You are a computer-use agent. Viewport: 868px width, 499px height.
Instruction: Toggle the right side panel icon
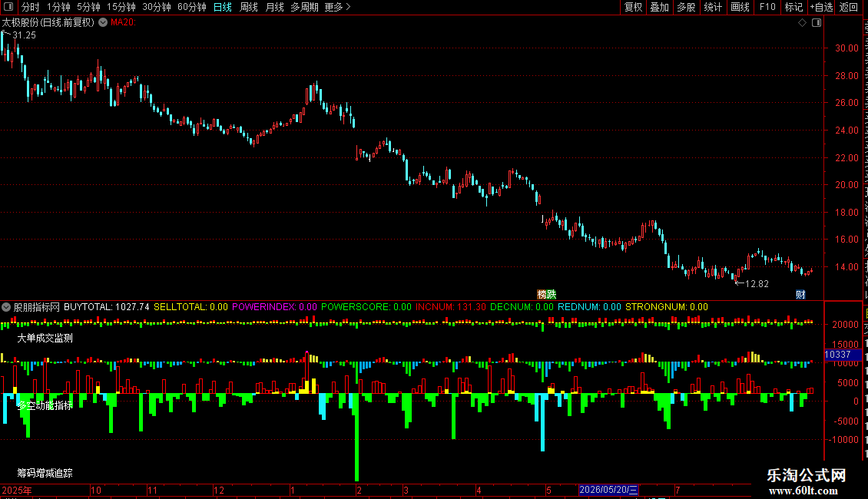[817, 23]
